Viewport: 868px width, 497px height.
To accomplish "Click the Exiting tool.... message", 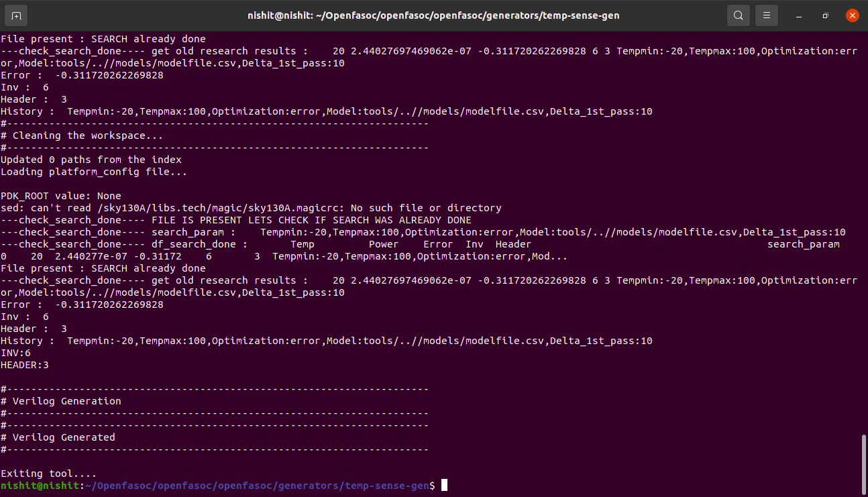I will 49,473.
